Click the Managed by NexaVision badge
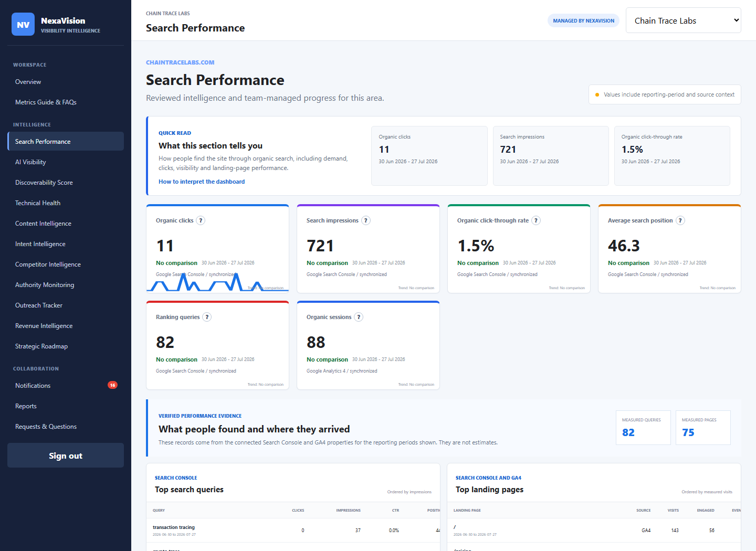Screen dimensions: 756x551 tap(583, 20)
